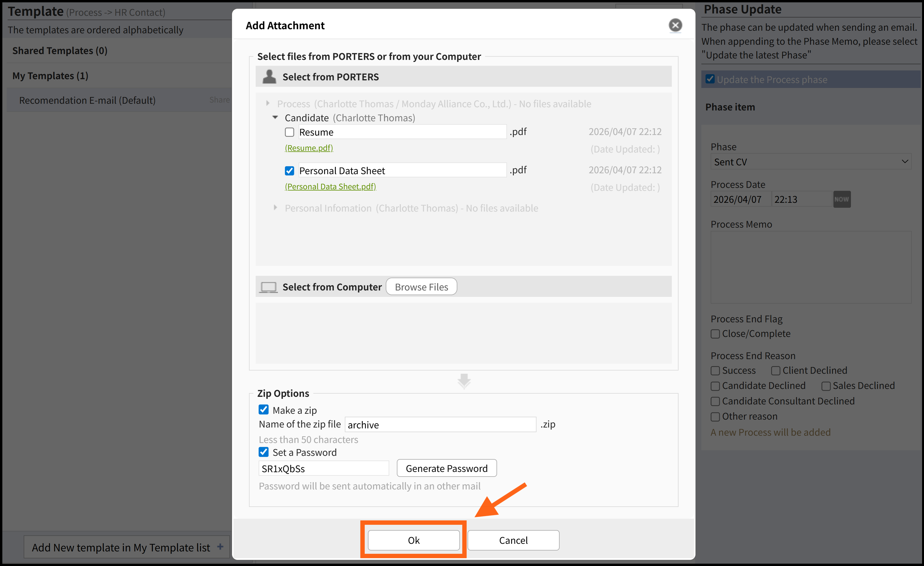Tick the Resume file checkbox
924x566 pixels.
tap(290, 132)
